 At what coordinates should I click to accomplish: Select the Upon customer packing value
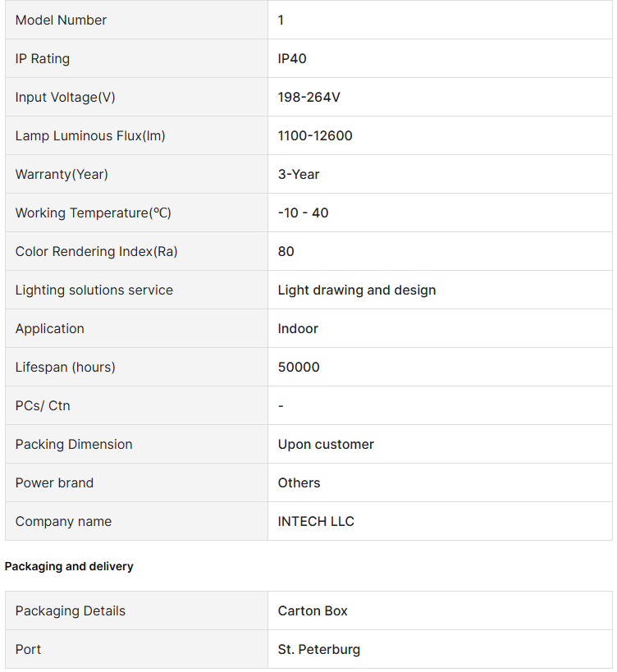click(326, 444)
